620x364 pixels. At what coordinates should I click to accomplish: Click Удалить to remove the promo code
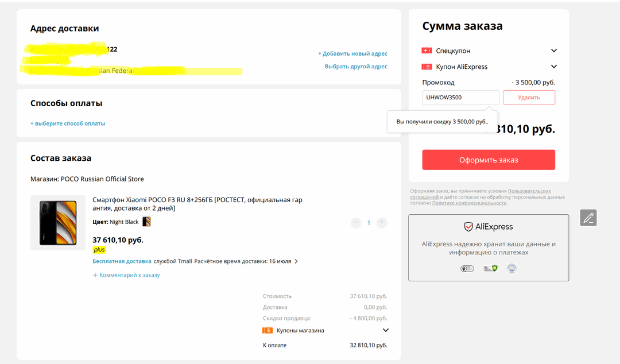529,98
